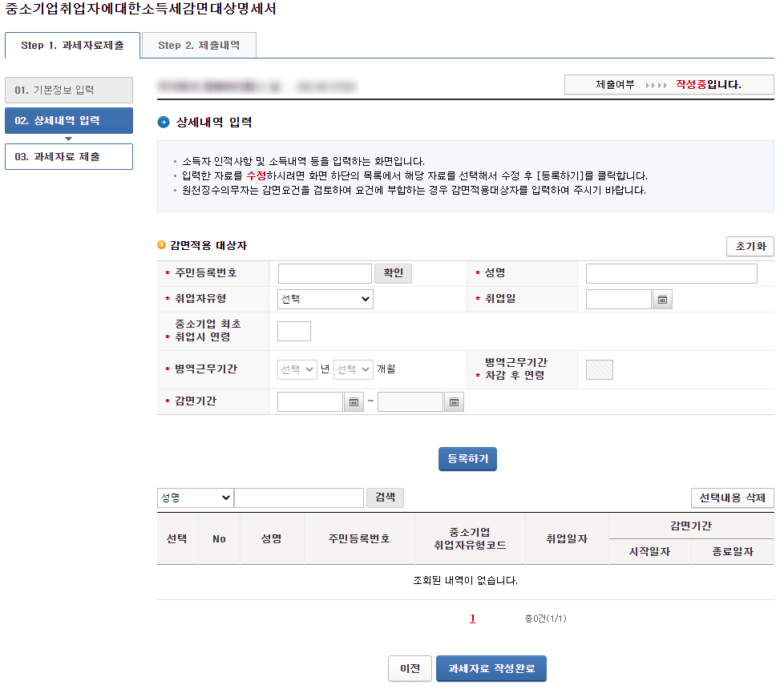Click the 검색 search button
784x693 pixels.
(x=385, y=498)
